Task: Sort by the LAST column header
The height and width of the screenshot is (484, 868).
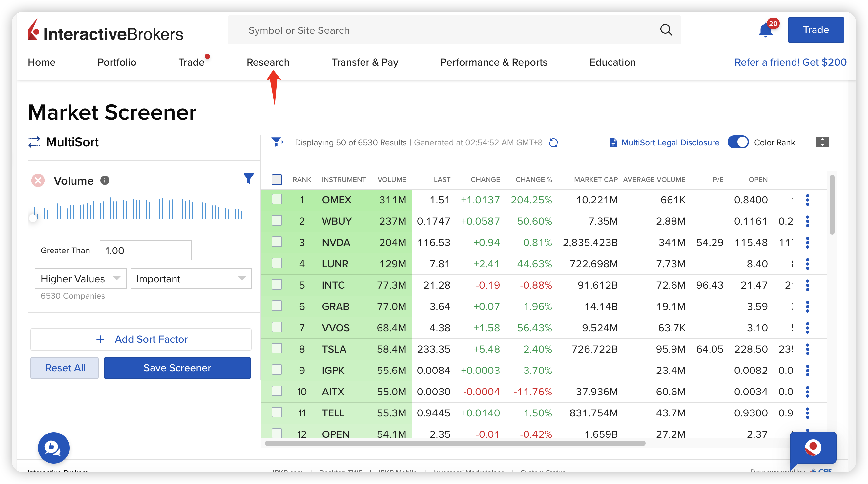Action: point(442,179)
